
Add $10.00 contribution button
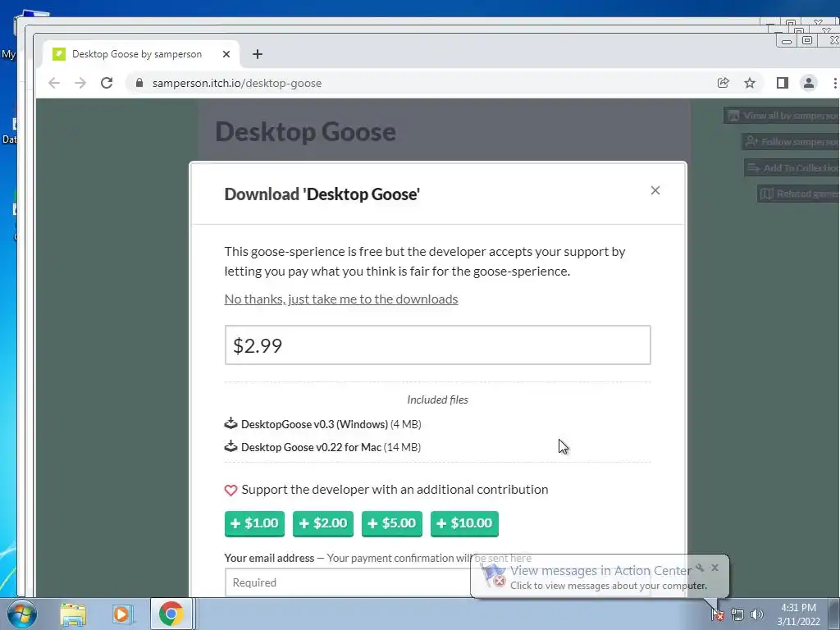click(x=464, y=523)
